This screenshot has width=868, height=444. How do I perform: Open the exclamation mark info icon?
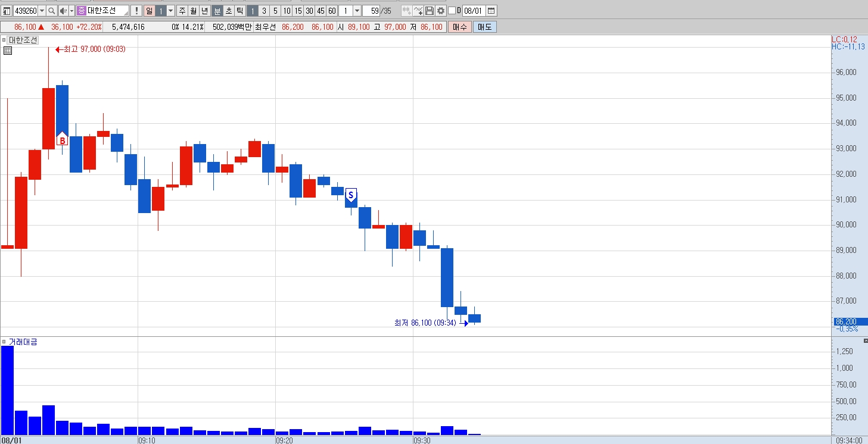click(136, 11)
